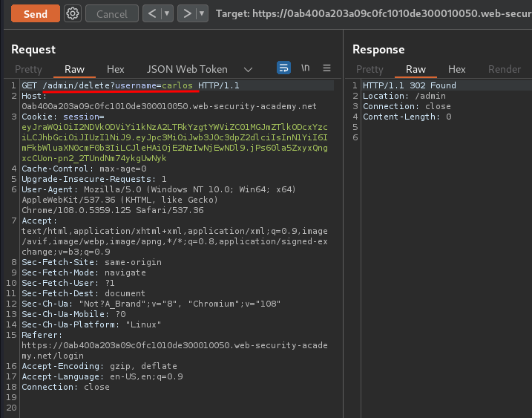Click response Location: /admin header
The height and width of the screenshot is (418, 532).
click(404, 96)
